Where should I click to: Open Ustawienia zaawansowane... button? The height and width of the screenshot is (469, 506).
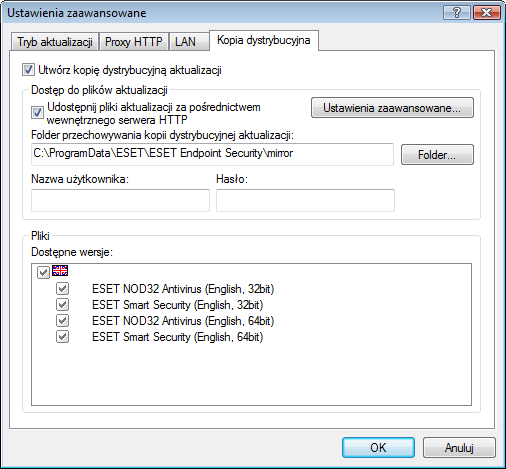392,108
